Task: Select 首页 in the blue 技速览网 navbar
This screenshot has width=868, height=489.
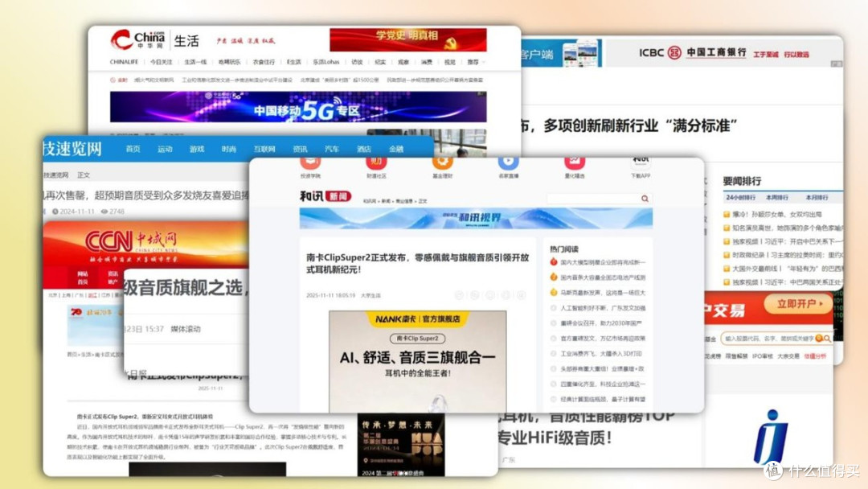Action: tap(133, 149)
